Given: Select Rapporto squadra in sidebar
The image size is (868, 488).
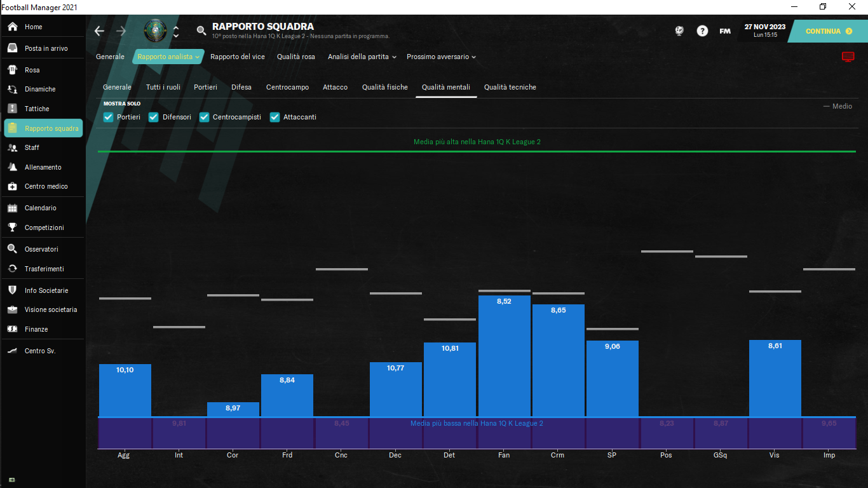Looking at the screenshot, I should pyautogui.click(x=43, y=128).
